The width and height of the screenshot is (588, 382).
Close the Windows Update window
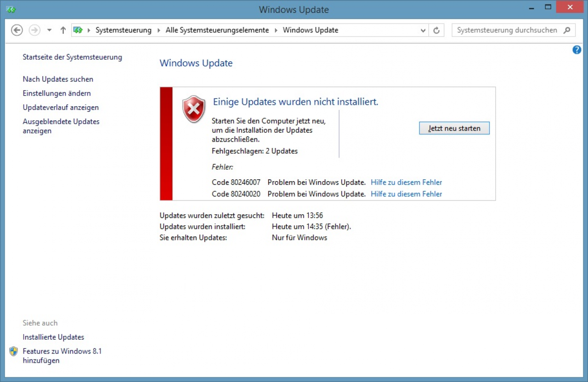click(570, 7)
